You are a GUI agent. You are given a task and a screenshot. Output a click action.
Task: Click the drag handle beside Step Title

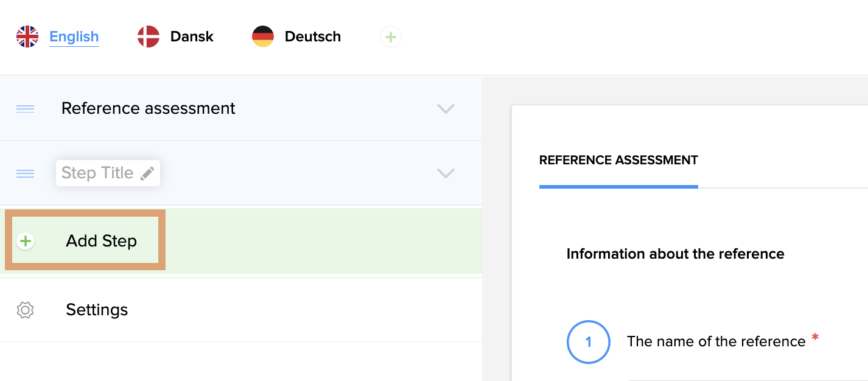point(25,173)
